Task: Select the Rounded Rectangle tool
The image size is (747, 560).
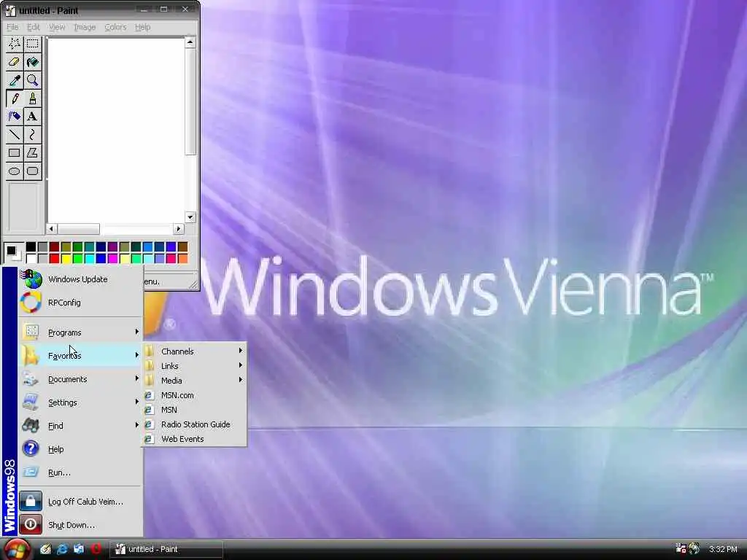Action: [x=32, y=171]
